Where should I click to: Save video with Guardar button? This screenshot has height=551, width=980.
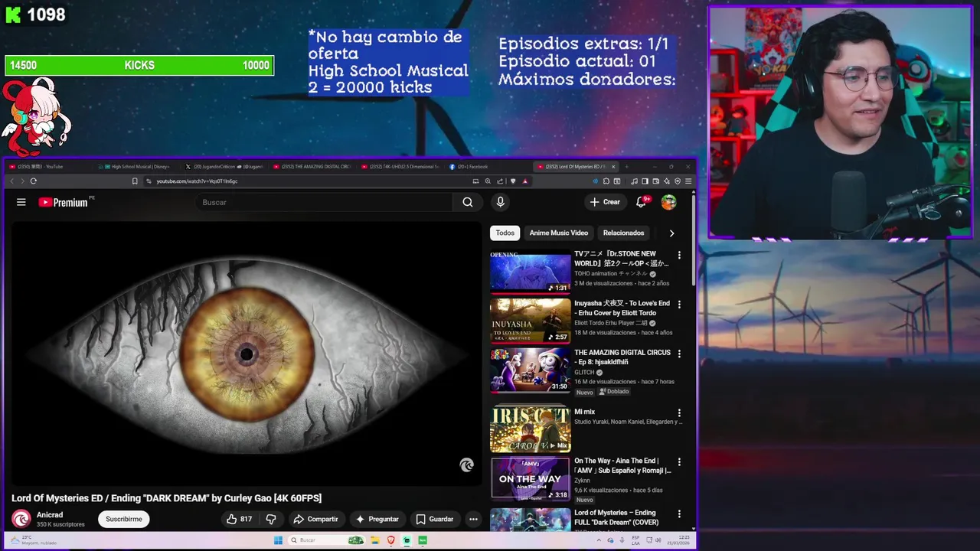coord(434,519)
